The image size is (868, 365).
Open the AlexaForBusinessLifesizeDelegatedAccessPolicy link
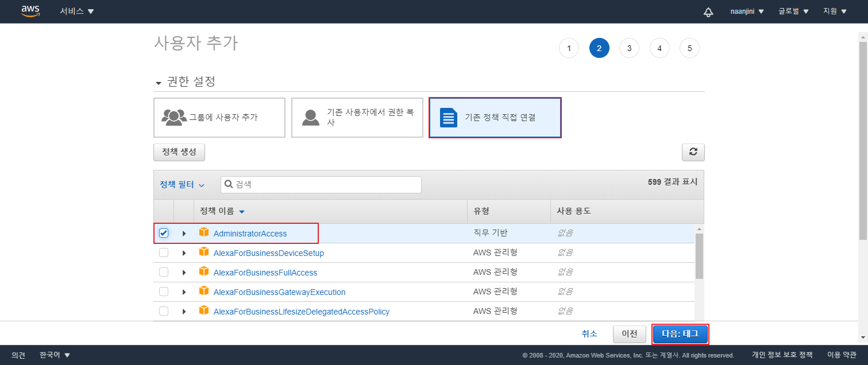302,312
